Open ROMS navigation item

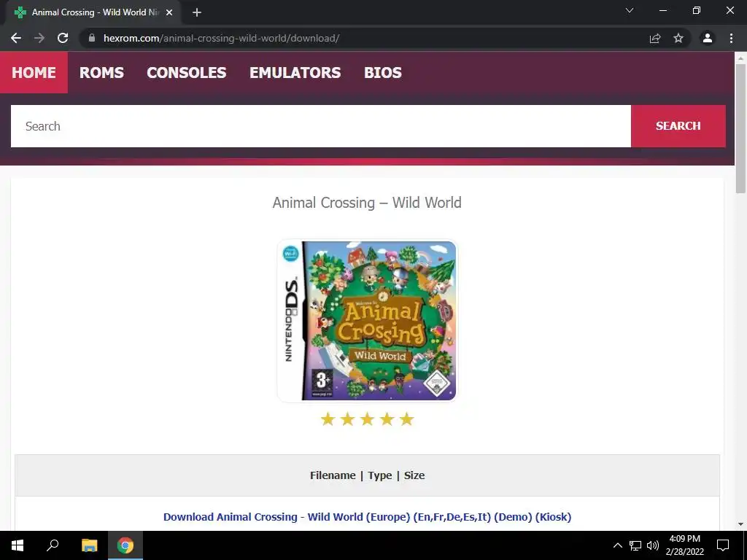coord(101,72)
